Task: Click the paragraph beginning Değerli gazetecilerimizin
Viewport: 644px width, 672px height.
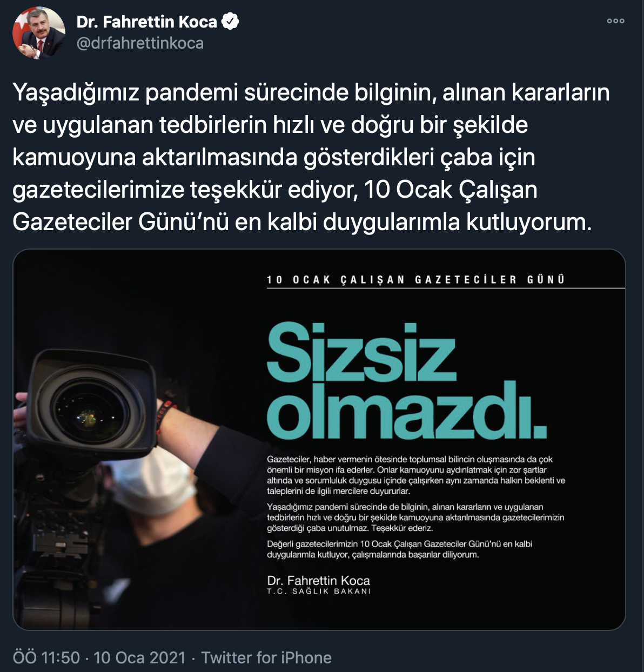Action: pyautogui.click(x=400, y=549)
